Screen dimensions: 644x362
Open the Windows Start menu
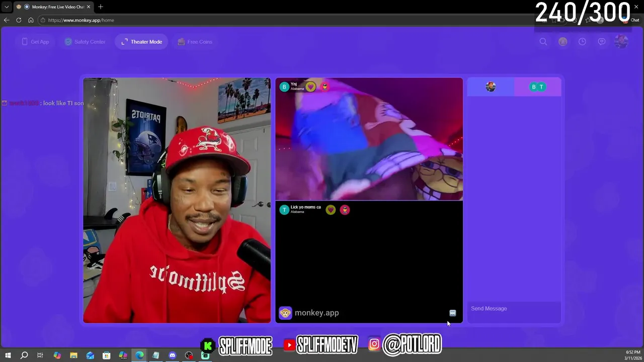[x=8, y=355]
